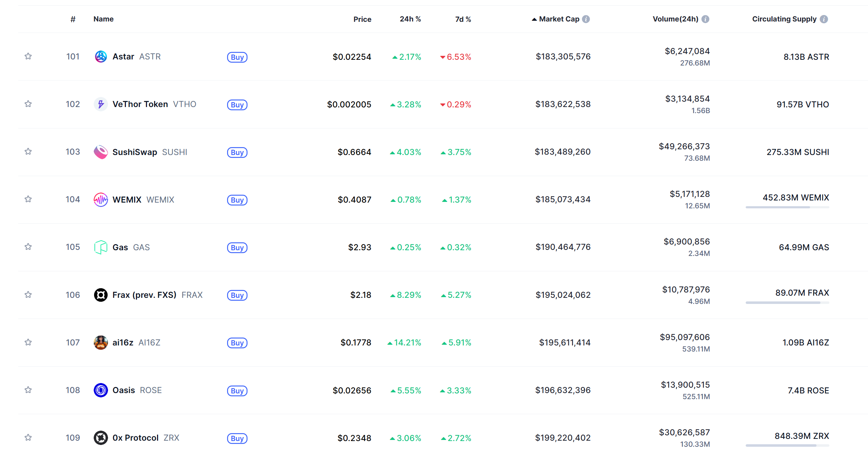Open the Volume(24h) info icon
The height and width of the screenshot is (460, 868).
(705, 19)
